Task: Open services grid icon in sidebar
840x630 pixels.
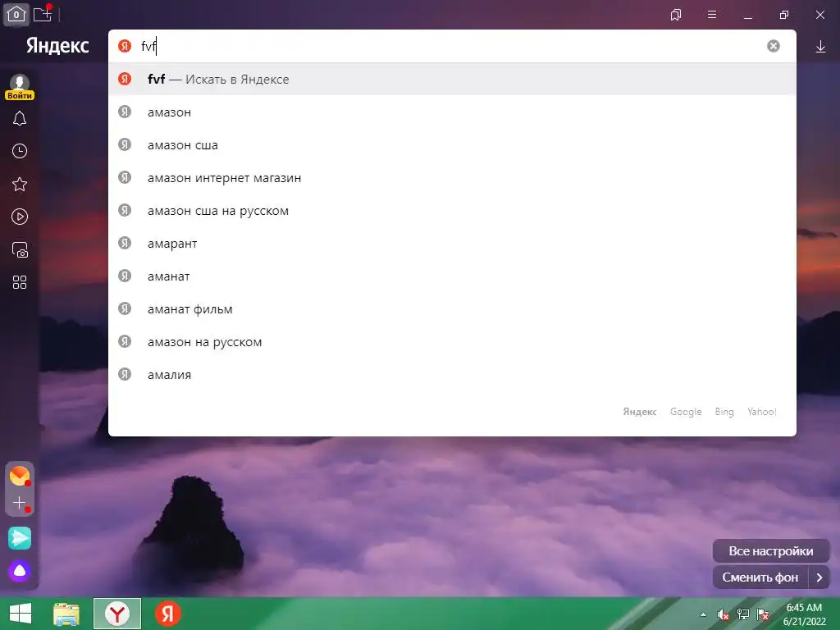Action: 20,282
